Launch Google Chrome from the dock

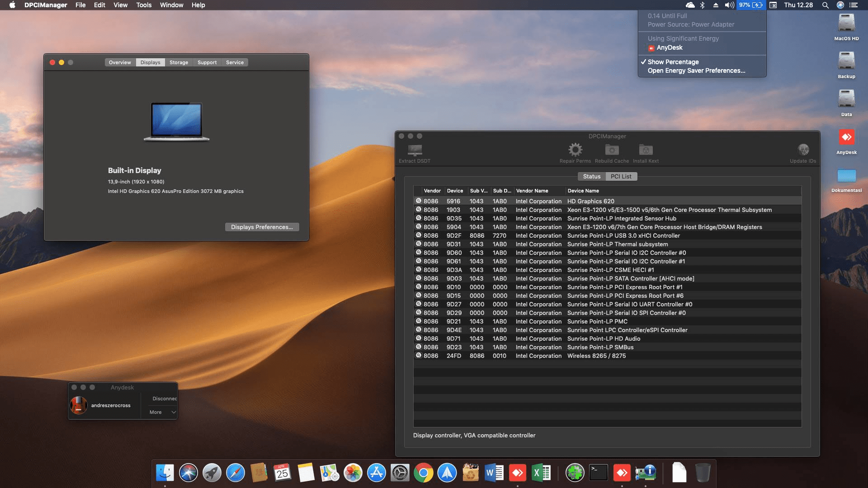point(424,473)
